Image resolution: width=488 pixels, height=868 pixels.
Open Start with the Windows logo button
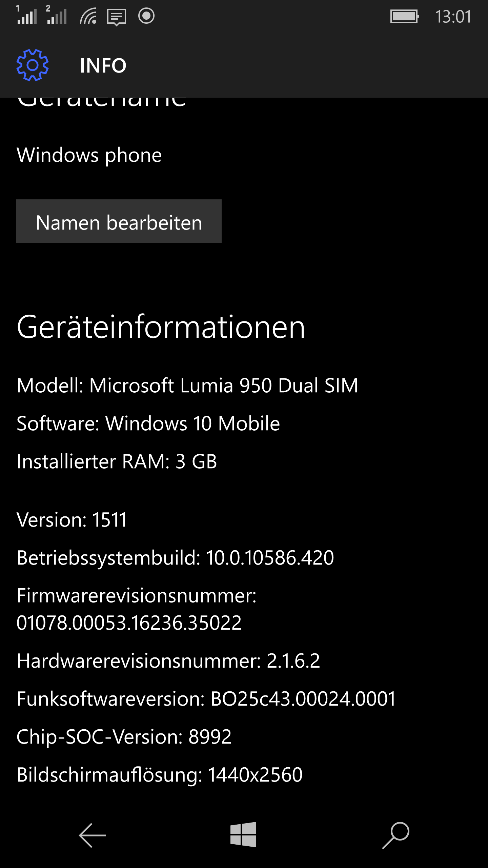click(243, 834)
